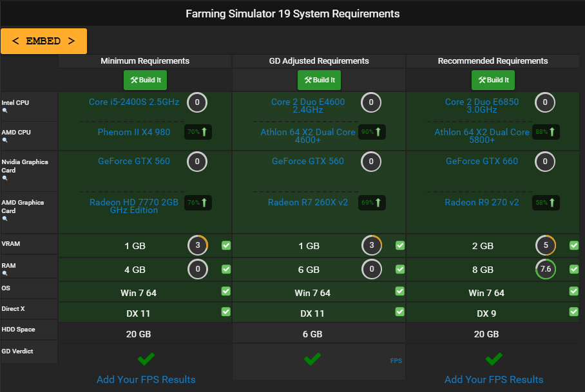
Task: Toggle the VRAM checkbox in Minimum column
Action: coord(226,245)
